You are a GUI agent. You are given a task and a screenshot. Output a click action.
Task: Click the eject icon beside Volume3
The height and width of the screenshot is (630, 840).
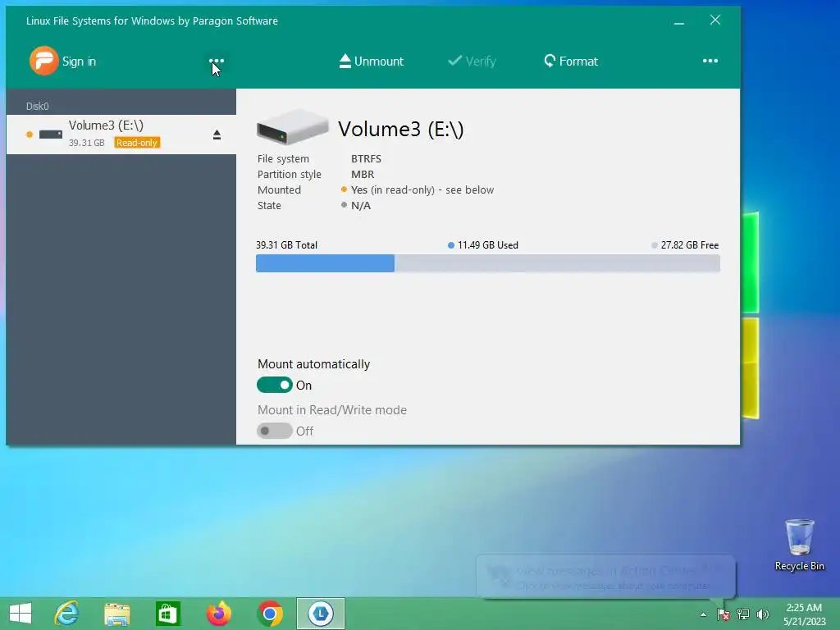[x=217, y=135]
